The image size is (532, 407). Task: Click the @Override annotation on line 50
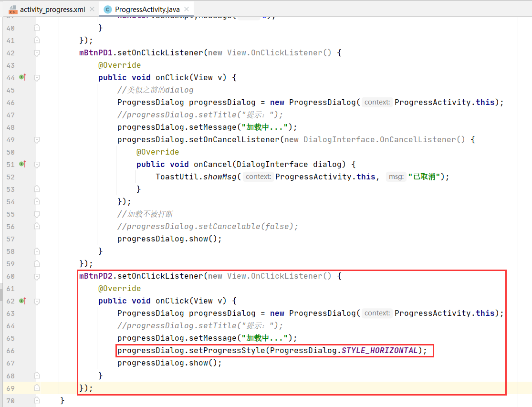click(x=158, y=152)
